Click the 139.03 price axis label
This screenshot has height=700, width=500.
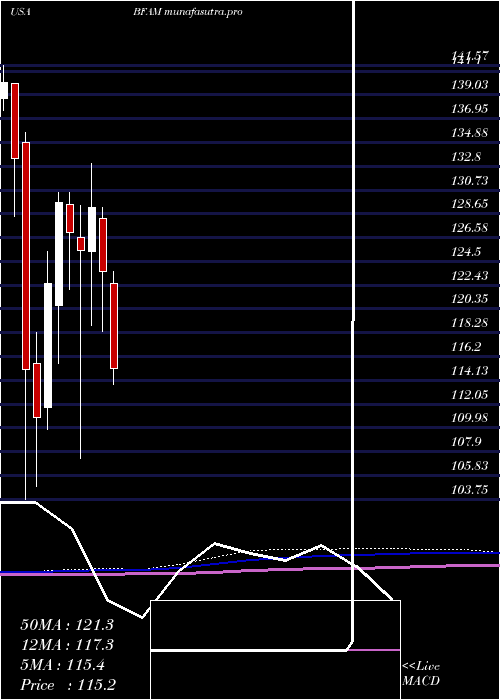click(470, 85)
